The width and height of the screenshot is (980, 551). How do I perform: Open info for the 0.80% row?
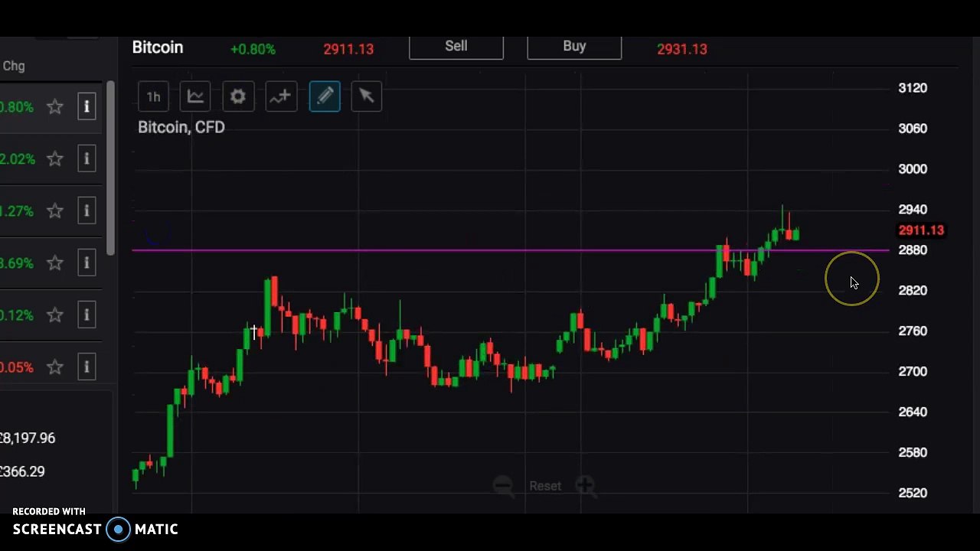tap(87, 107)
